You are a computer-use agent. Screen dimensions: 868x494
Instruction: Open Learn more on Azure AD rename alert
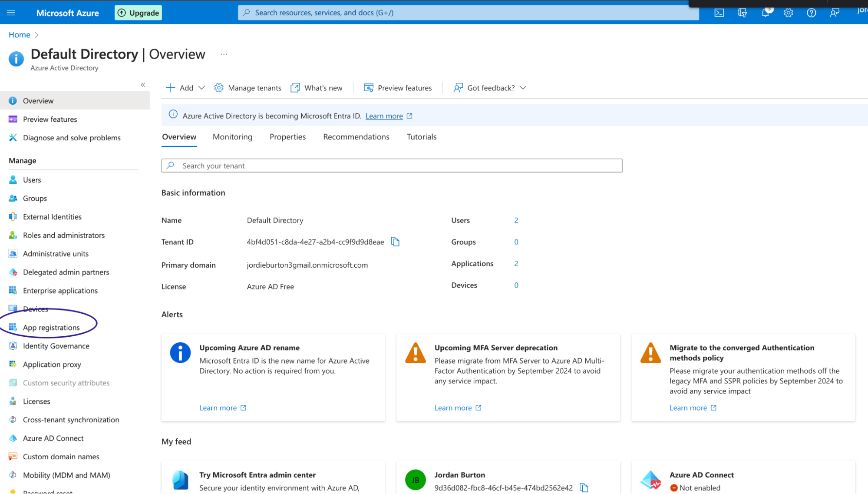coord(218,408)
